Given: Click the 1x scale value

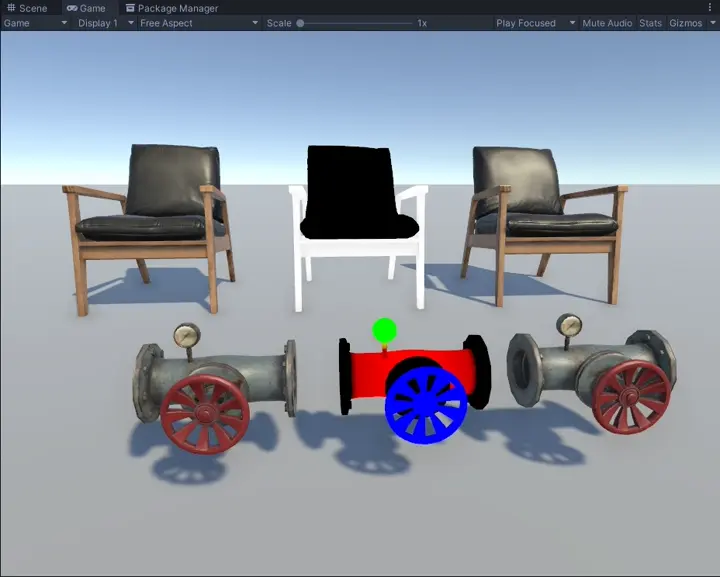Looking at the screenshot, I should (x=422, y=23).
